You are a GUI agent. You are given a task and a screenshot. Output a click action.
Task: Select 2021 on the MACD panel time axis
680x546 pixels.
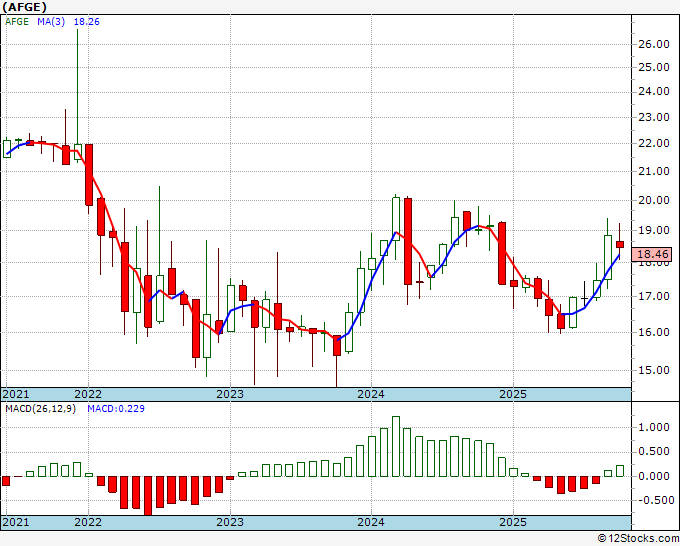(16, 522)
